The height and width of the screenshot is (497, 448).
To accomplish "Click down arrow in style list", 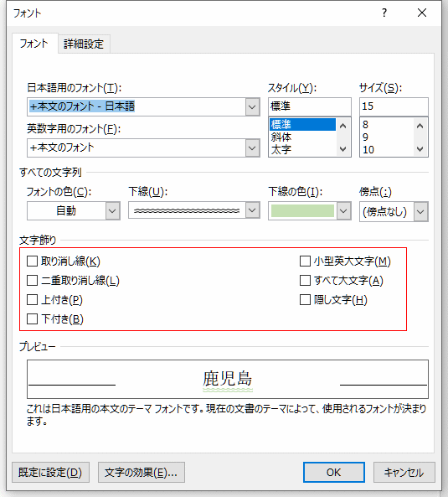I will (343, 149).
